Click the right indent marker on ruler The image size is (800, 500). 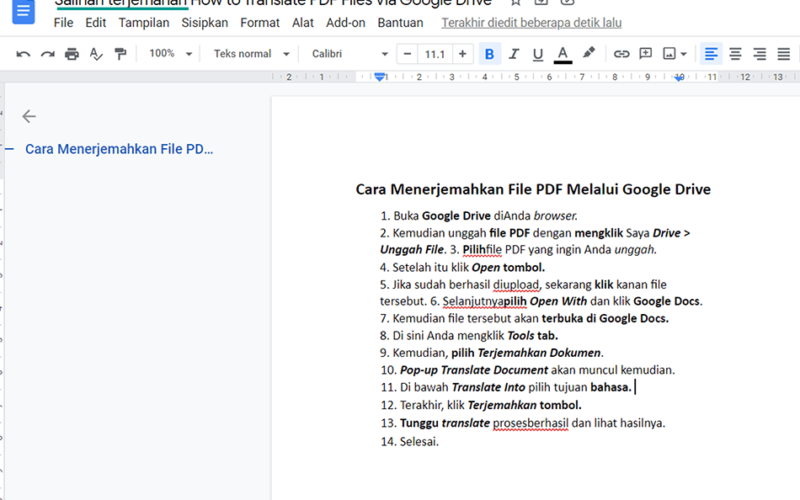click(x=679, y=78)
